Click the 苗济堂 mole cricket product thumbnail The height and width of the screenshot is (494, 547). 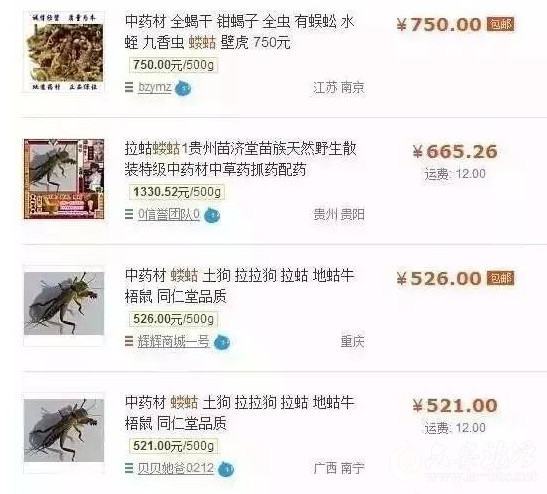coord(64,179)
